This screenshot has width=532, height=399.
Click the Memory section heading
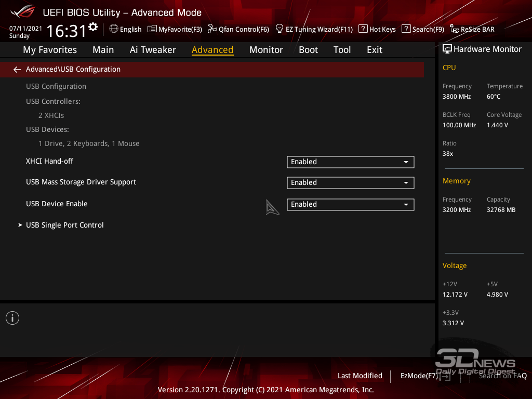coord(457,181)
